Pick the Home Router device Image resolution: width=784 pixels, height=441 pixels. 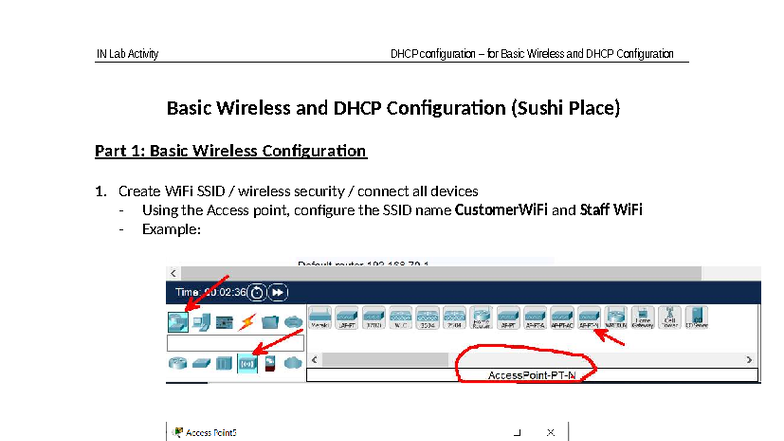click(481, 318)
